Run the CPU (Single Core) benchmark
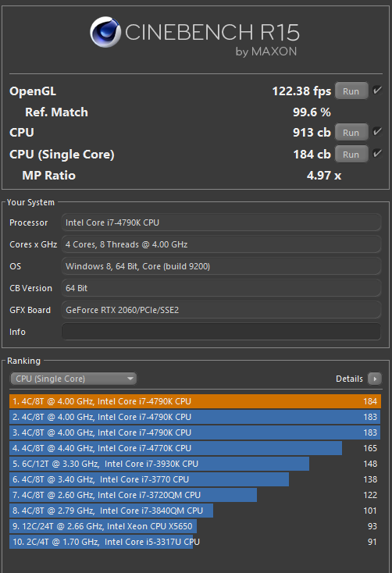 351,155
